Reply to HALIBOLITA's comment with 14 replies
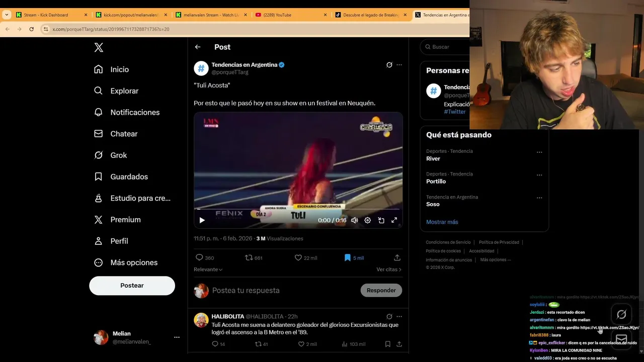The width and height of the screenshot is (644, 362). click(218, 344)
